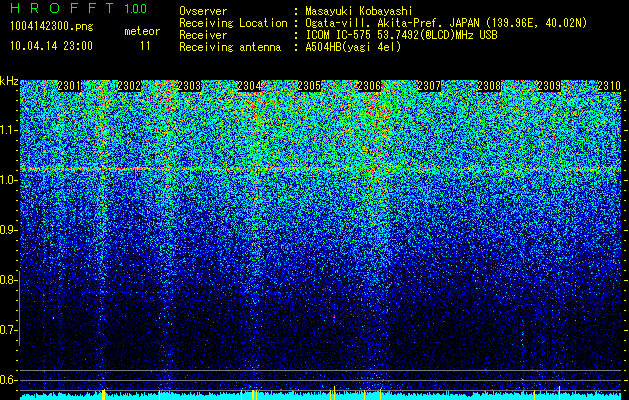Click the 2307 time marker label

click(x=429, y=86)
